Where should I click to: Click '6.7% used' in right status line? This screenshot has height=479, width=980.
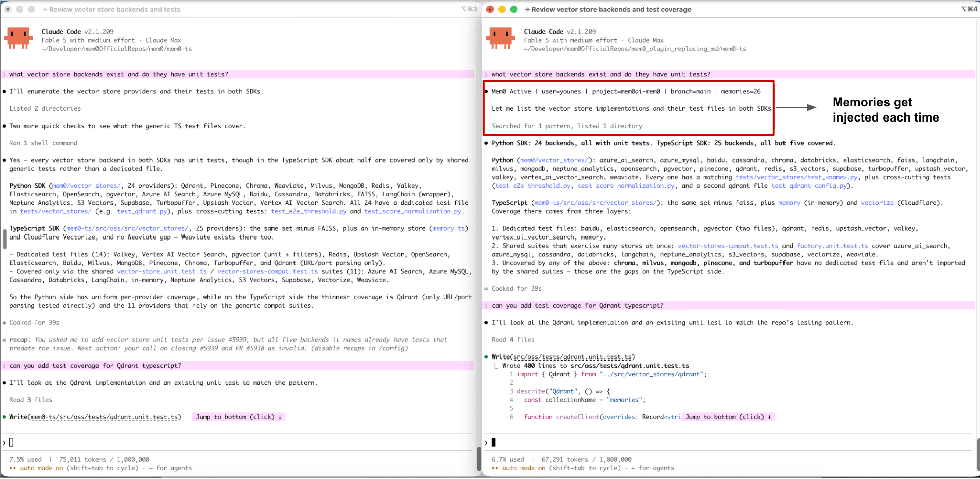pos(508,459)
